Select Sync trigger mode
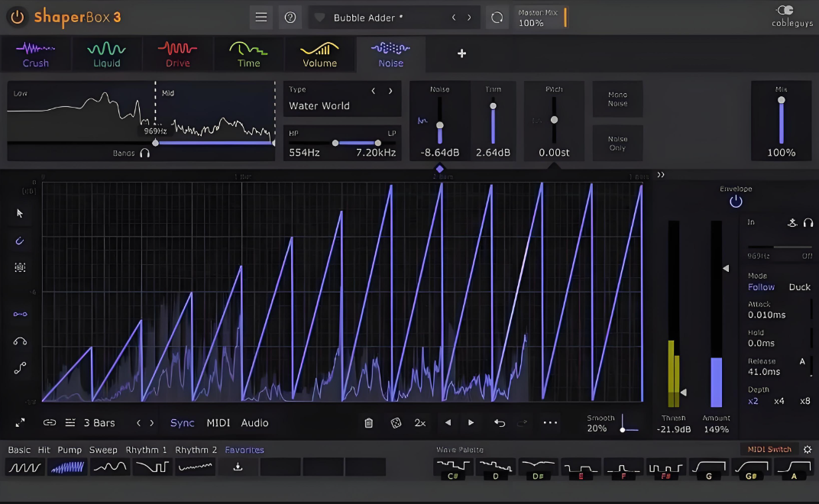This screenshot has height=504, width=819. [183, 423]
